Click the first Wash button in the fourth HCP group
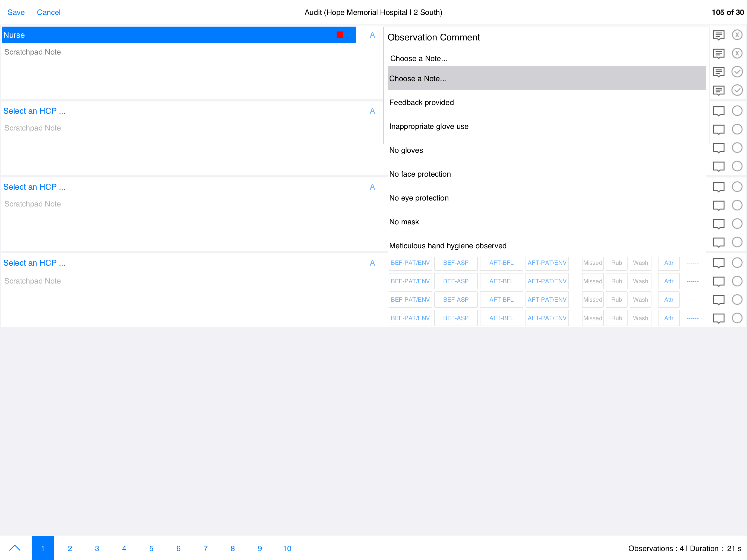 tap(641, 263)
